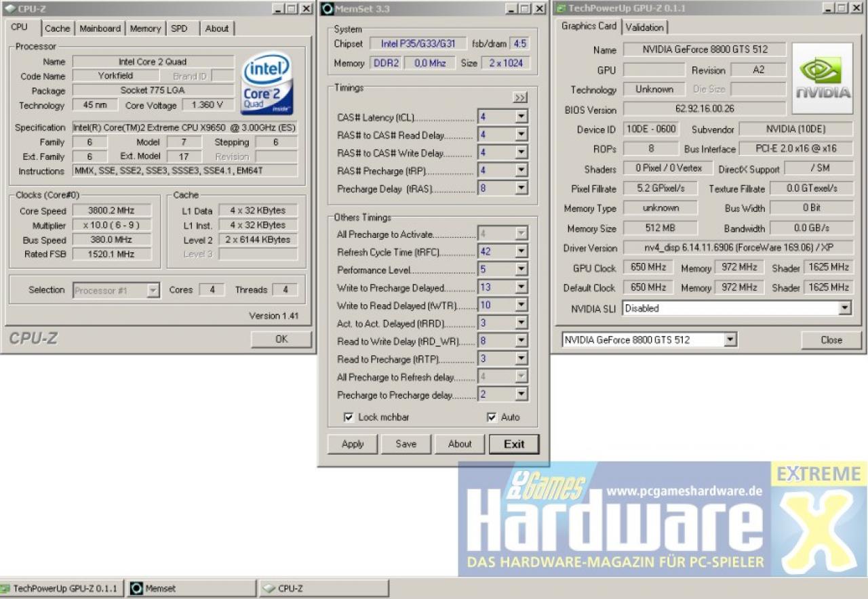Click the Core Speed value in CPU-Z
This screenshot has width=868, height=599.
tap(111, 211)
